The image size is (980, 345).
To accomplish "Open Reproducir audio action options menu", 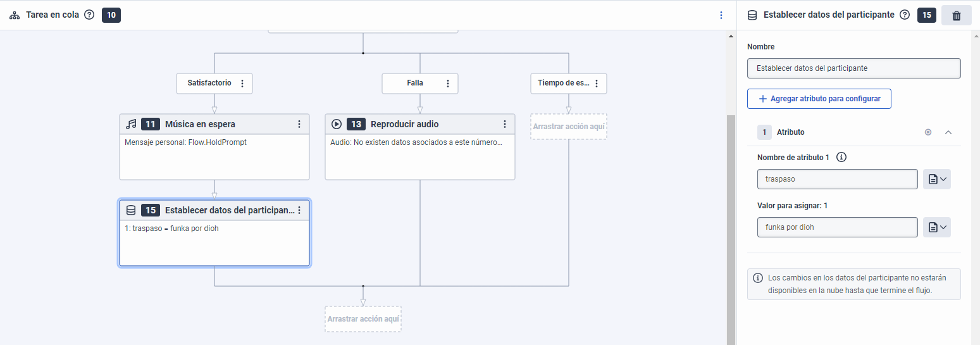I will [x=505, y=124].
